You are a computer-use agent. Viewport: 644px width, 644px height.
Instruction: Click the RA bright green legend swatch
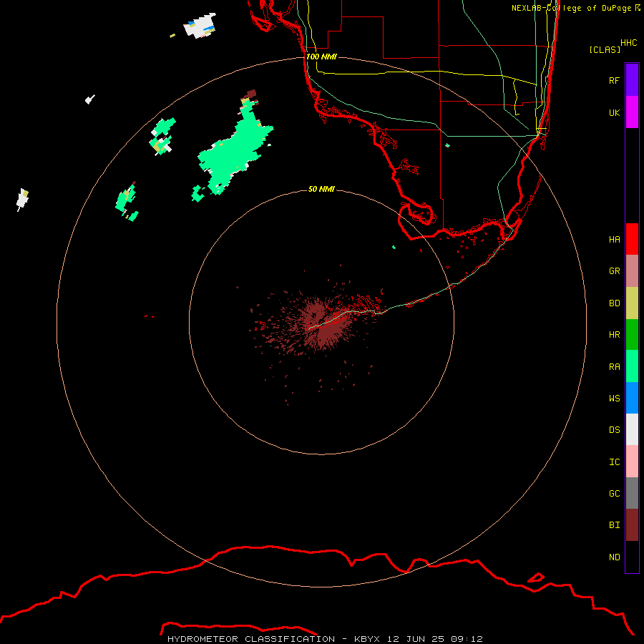click(632, 366)
